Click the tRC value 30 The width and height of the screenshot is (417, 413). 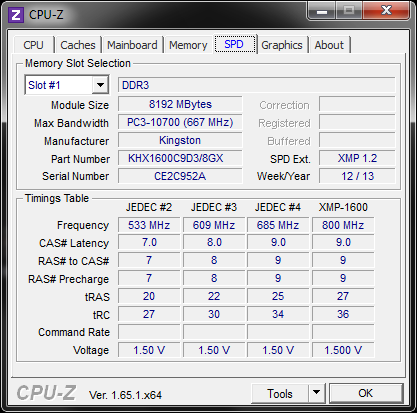(x=214, y=314)
